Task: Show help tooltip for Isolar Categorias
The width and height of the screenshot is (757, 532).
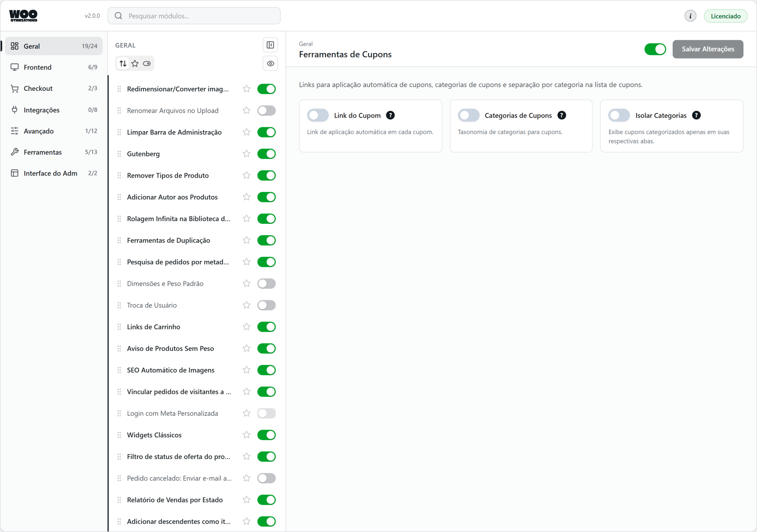Action: [696, 115]
